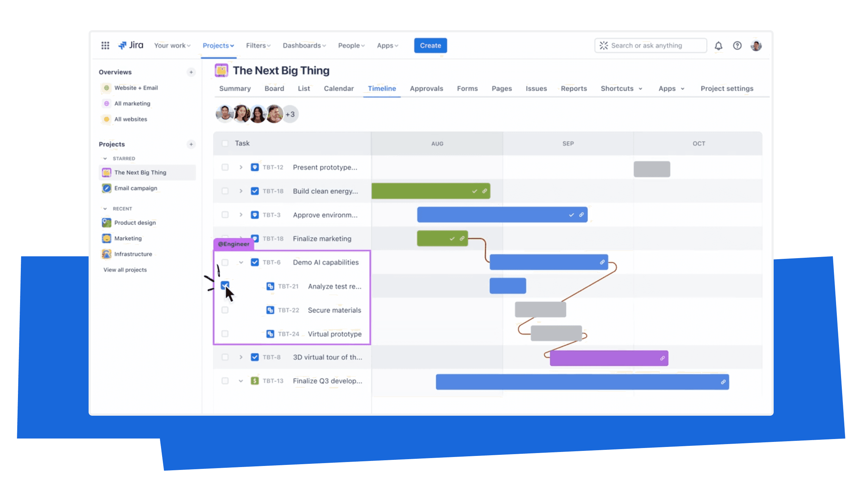Image resolution: width=868 pixels, height=499 pixels.
Task: Click the link icon on the purple 3D virtual tour bar
Action: pos(662,358)
